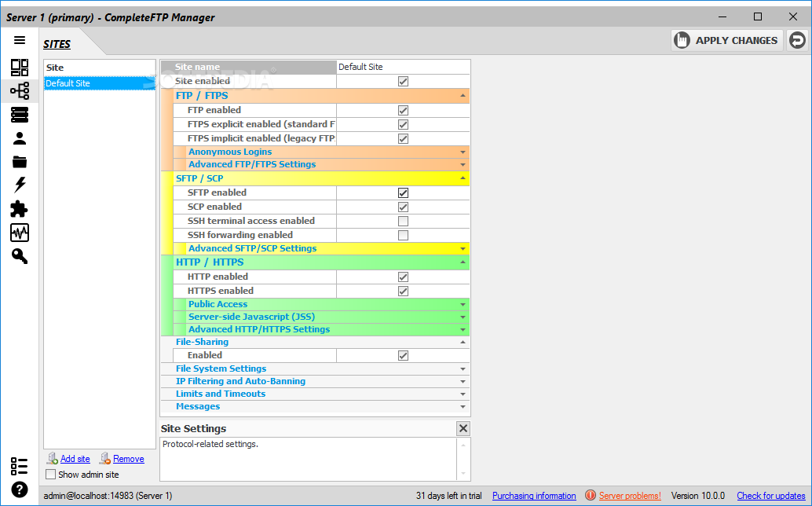
Task: Toggle FTPS implicit enabled checkbox
Action: [x=403, y=138]
